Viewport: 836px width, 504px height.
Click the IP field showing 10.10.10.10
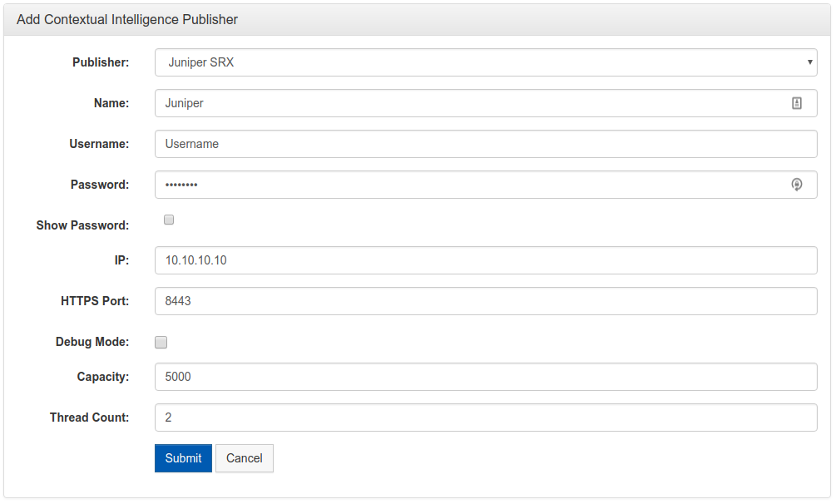pyautogui.click(x=486, y=260)
